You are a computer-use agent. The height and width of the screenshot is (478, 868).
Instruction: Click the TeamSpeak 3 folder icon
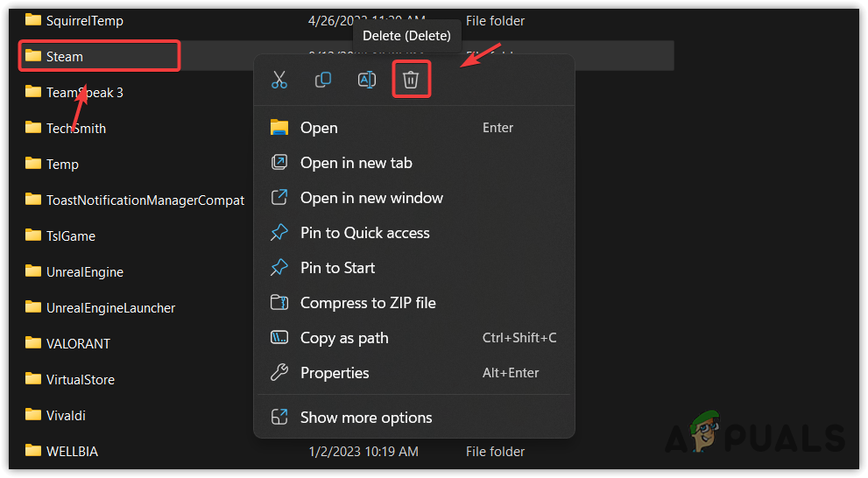33,91
